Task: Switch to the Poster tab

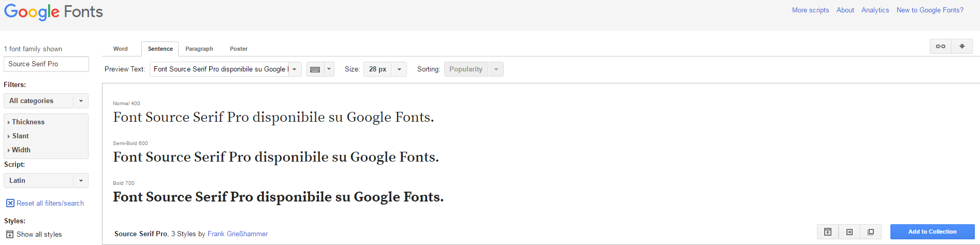Action: point(239,49)
